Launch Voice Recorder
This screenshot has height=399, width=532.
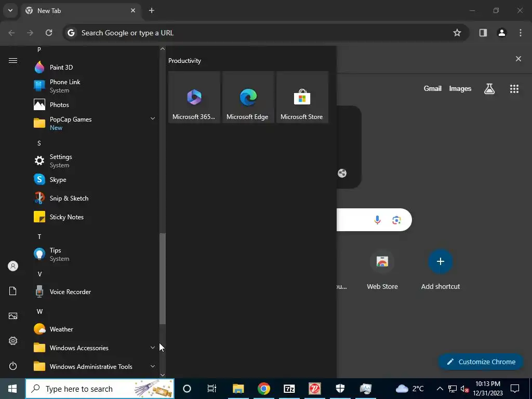click(x=95, y=292)
